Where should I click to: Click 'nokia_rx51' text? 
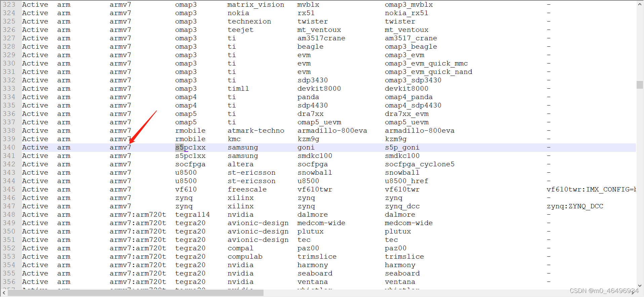point(406,13)
